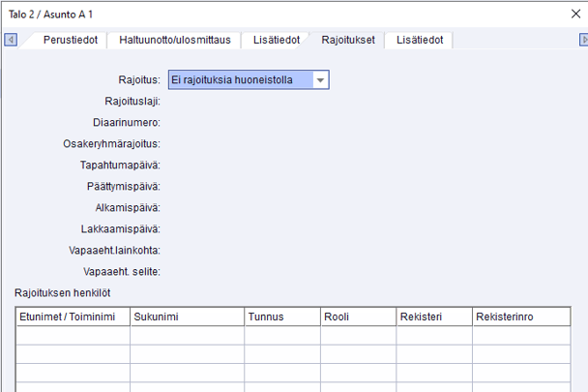Select first empty cell under Rooli
588x392 pixels.
click(358, 335)
